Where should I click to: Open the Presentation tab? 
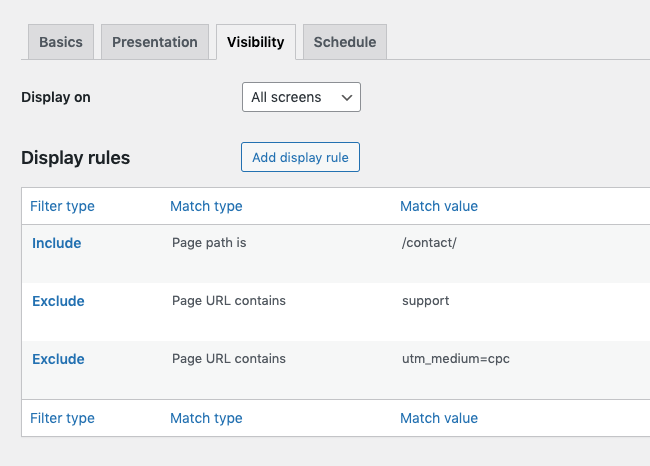coord(154,42)
